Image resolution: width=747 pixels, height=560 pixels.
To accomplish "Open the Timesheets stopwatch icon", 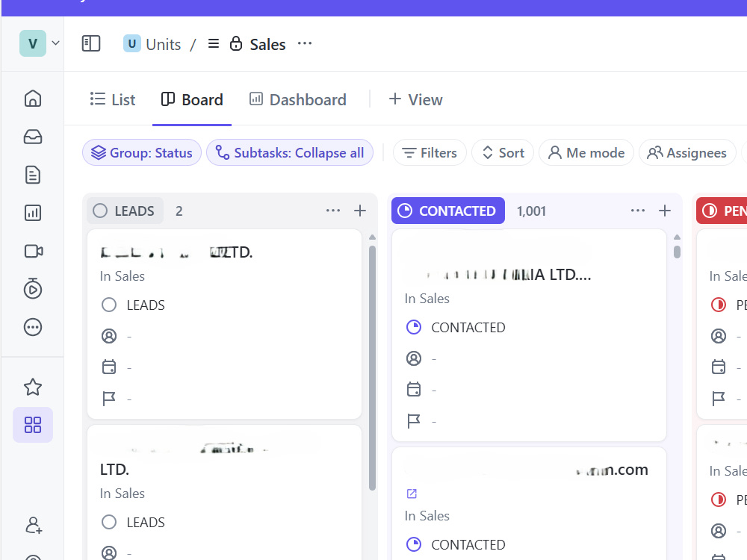I will [x=33, y=288].
